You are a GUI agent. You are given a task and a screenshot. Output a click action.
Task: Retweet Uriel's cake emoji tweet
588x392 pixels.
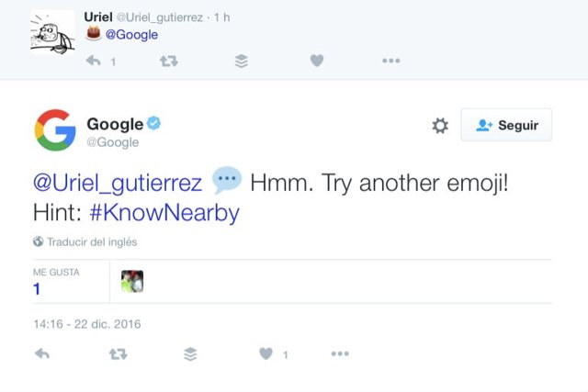click(168, 61)
